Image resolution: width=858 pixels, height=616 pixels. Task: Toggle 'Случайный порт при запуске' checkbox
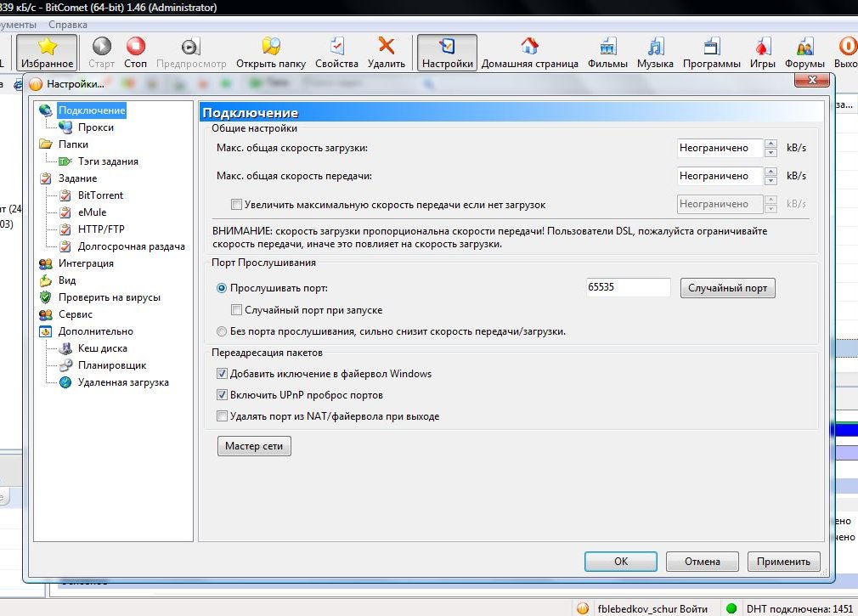[x=236, y=310]
